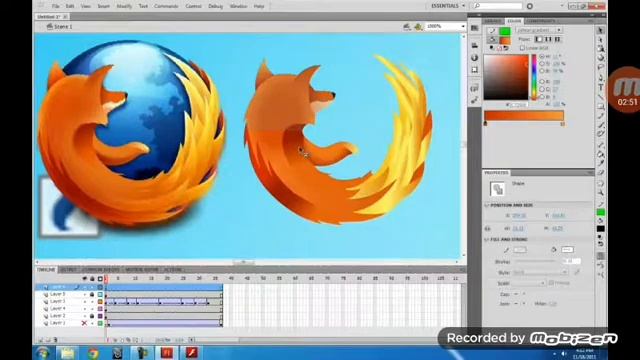Select the Line tool
640x360 pixels.
(x=600, y=96)
